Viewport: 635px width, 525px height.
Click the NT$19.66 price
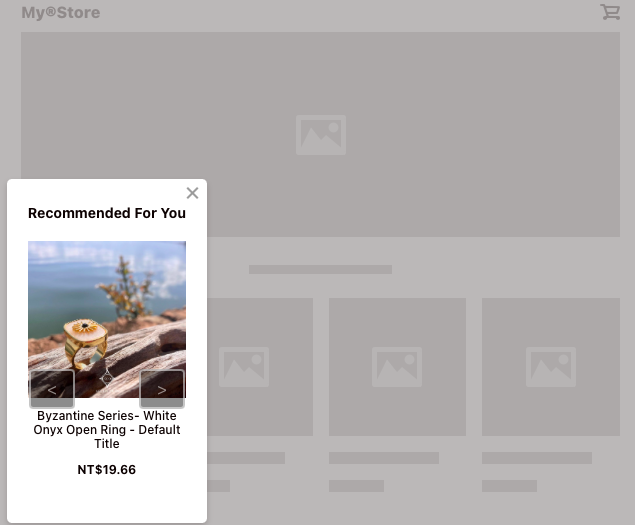(107, 470)
